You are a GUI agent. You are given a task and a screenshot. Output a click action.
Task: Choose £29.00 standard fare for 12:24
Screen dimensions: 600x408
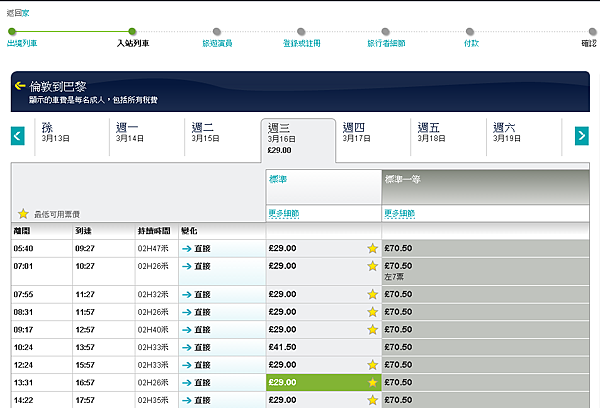[323, 365]
